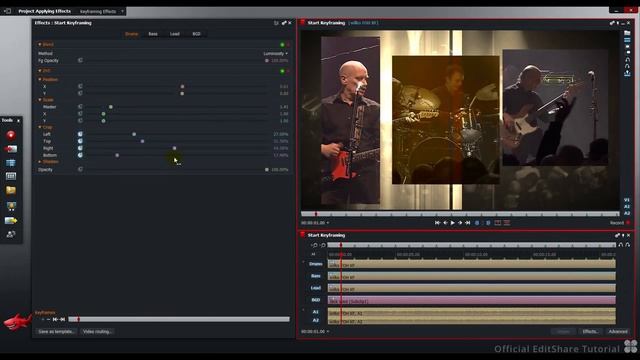Adjust the Scale Master slider handle
The width and height of the screenshot is (640, 360).
[x=111, y=107]
